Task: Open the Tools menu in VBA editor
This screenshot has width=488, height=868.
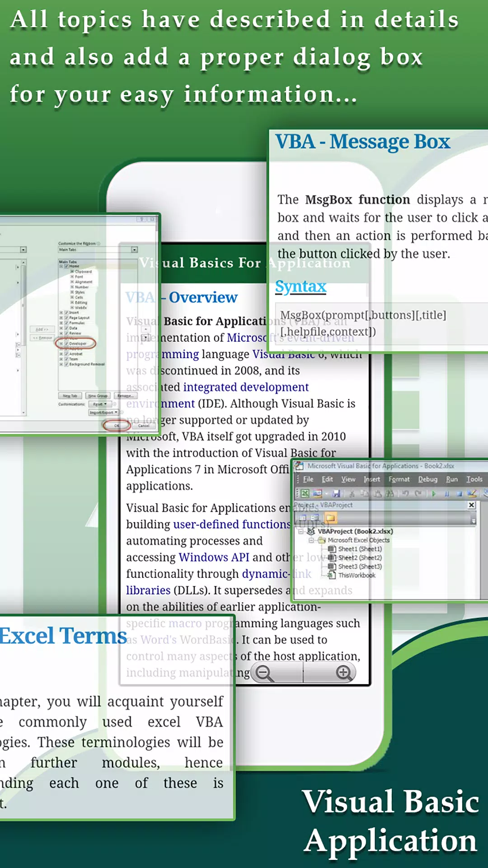Action: (474, 479)
